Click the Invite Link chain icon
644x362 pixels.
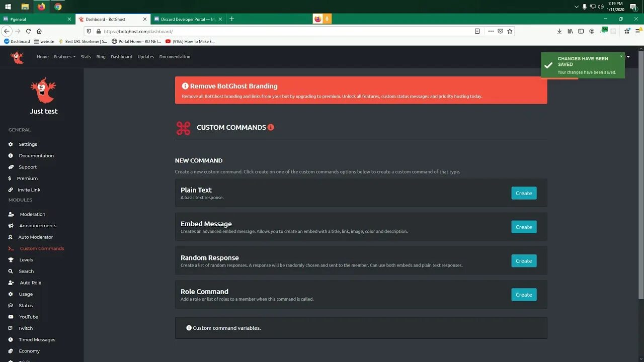(x=11, y=190)
